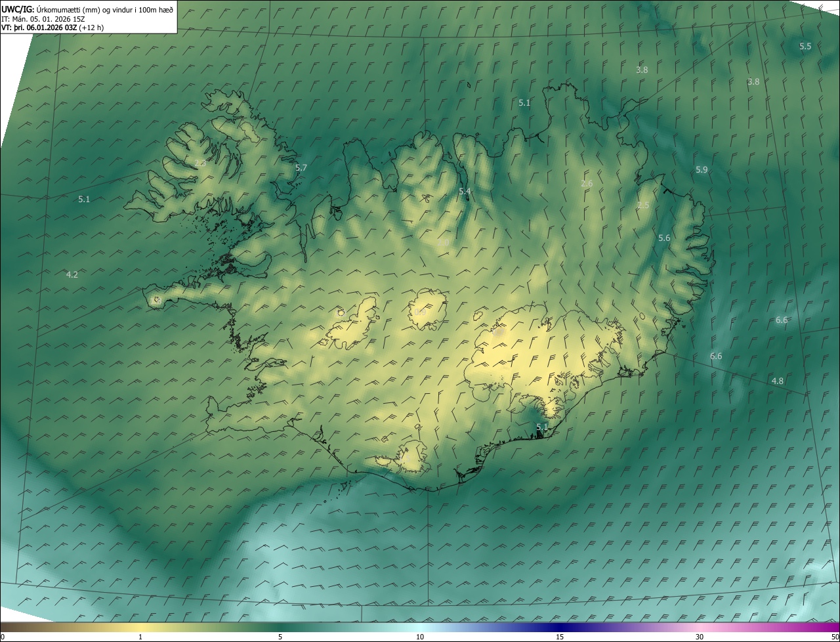Click the 5.1 value on the dark southeast coast spot
The image size is (840, 642).
click(542, 427)
